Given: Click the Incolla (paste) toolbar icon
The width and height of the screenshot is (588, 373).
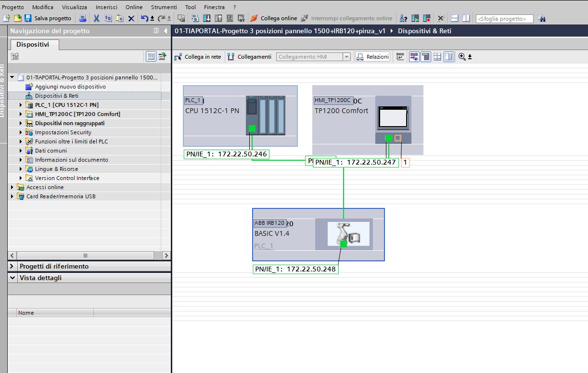Looking at the screenshot, I should coord(120,18).
